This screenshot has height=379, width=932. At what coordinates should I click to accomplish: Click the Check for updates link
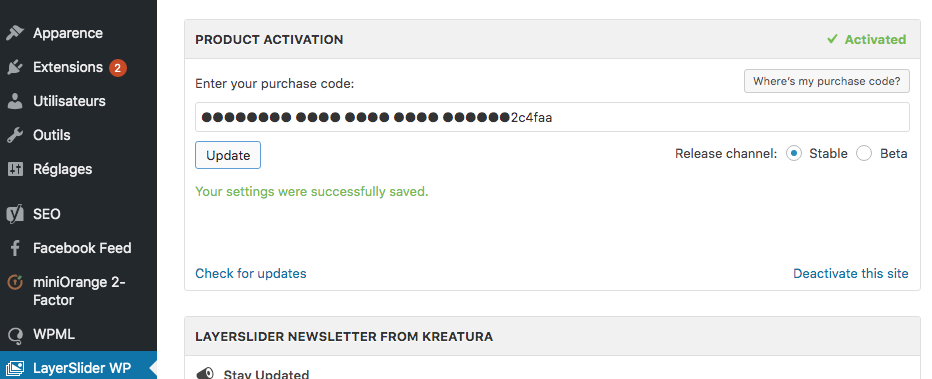pos(251,273)
